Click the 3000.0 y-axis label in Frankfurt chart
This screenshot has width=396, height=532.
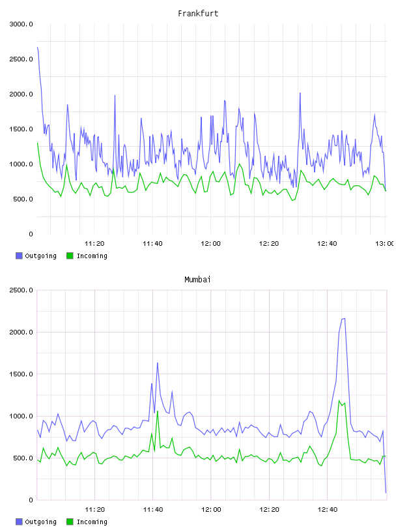coord(21,24)
